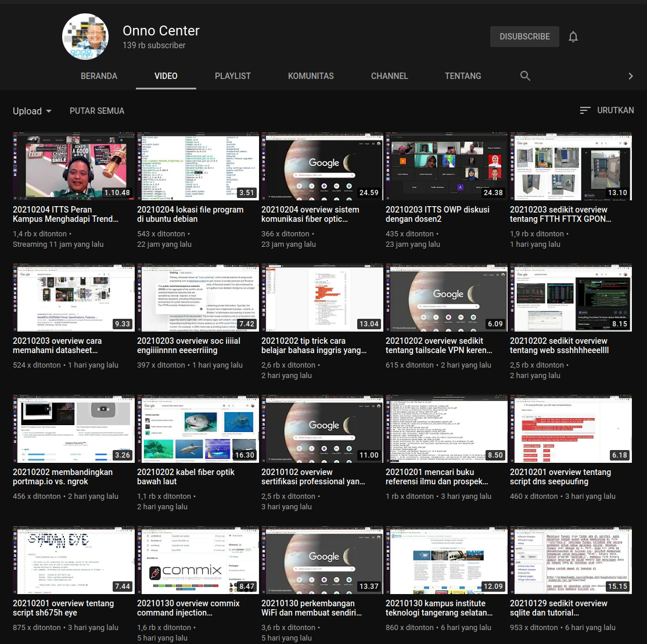Open the 20210202 kabel fiber optik video thumbnail
This screenshot has height=644, width=647.
(197, 429)
